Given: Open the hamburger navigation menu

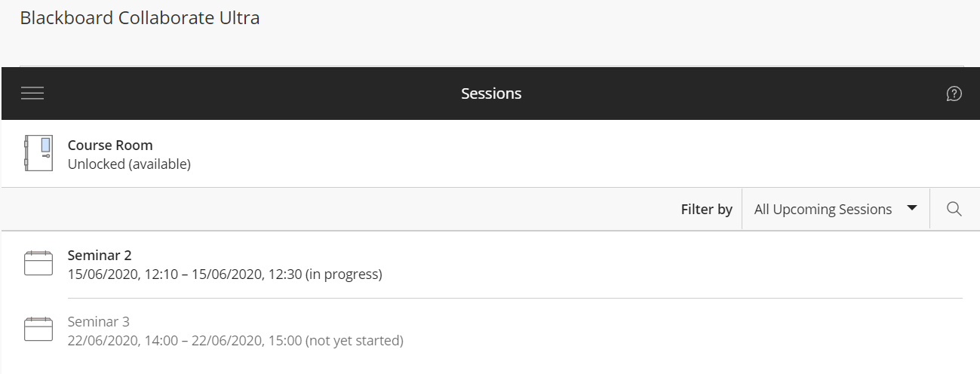Looking at the screenshot, I should tap(32, 93).
